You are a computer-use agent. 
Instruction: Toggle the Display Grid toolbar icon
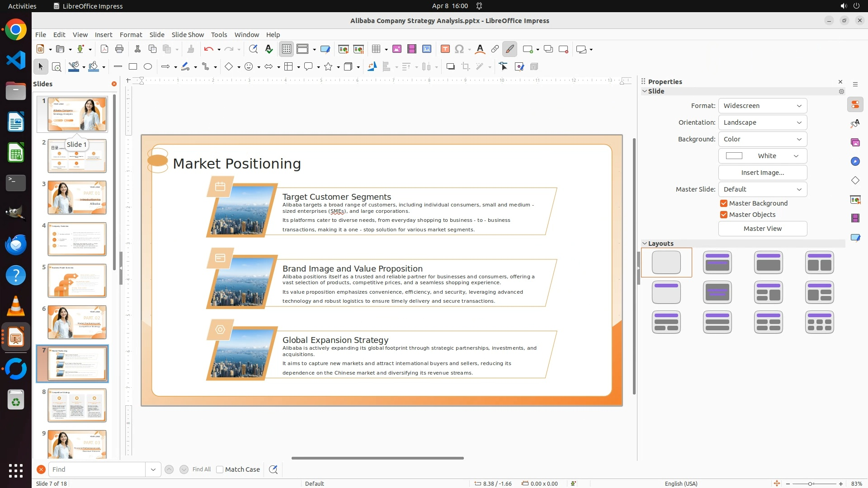(x=287, y=49)
